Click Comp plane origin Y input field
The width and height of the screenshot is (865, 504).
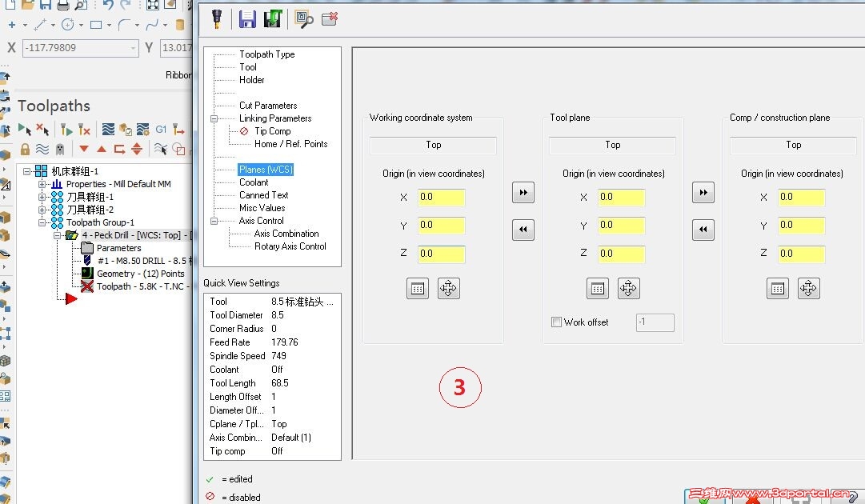[x=802, y=226]
